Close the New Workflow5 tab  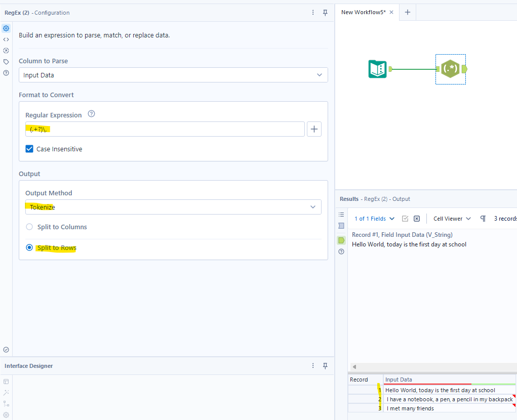click(x=391, y=12)
